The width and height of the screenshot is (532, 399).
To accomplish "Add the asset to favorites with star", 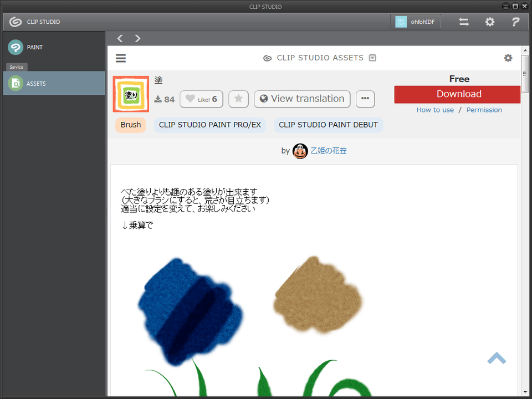I will coord(238,99).
